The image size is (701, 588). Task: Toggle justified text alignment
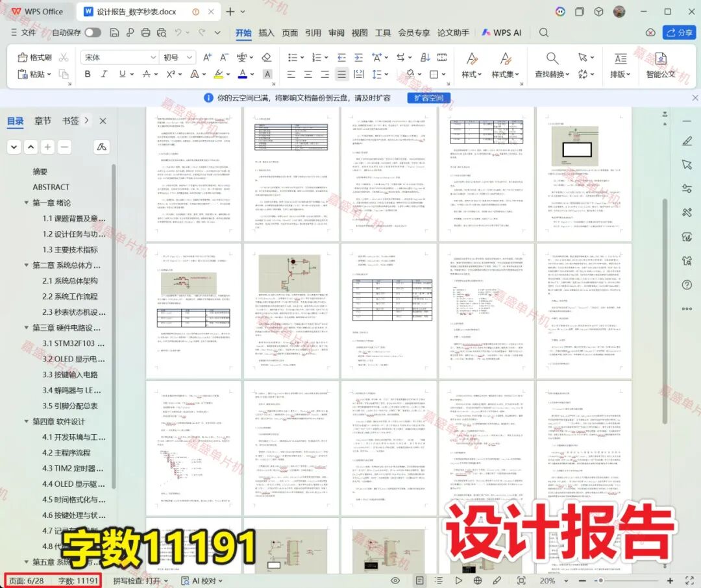pyautogui.click(x=341, y=74)
